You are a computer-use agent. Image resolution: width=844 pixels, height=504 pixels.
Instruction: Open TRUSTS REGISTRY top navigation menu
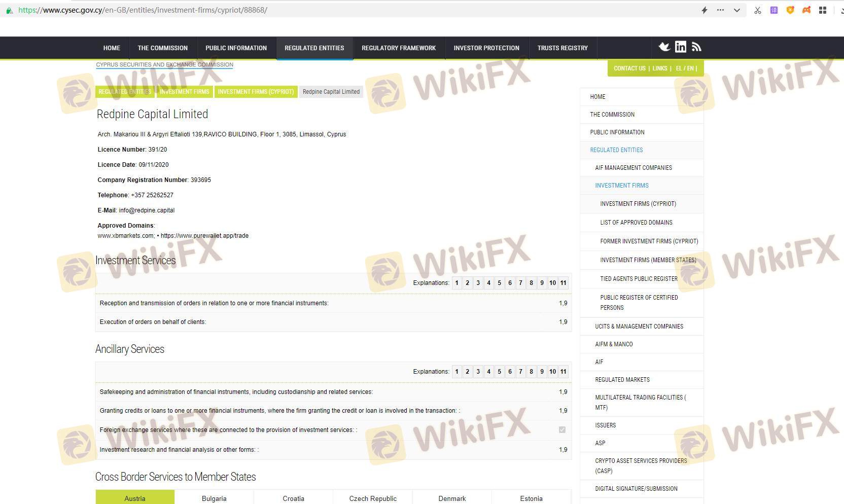tap(562, 48)
